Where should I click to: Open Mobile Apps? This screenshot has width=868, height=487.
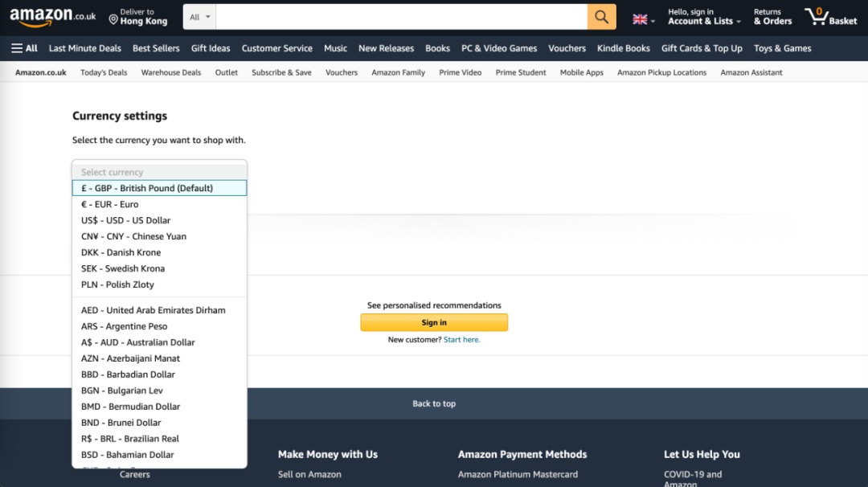[x=581, y=72]
